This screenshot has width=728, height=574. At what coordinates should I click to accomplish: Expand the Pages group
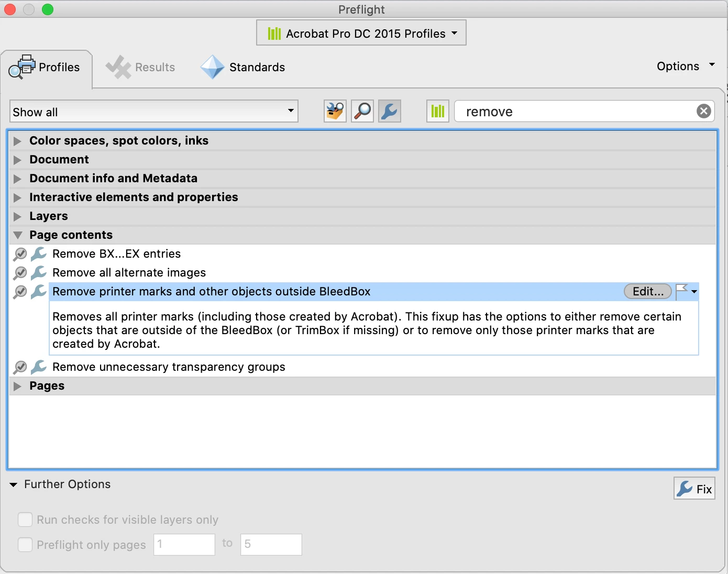(17, 386)
